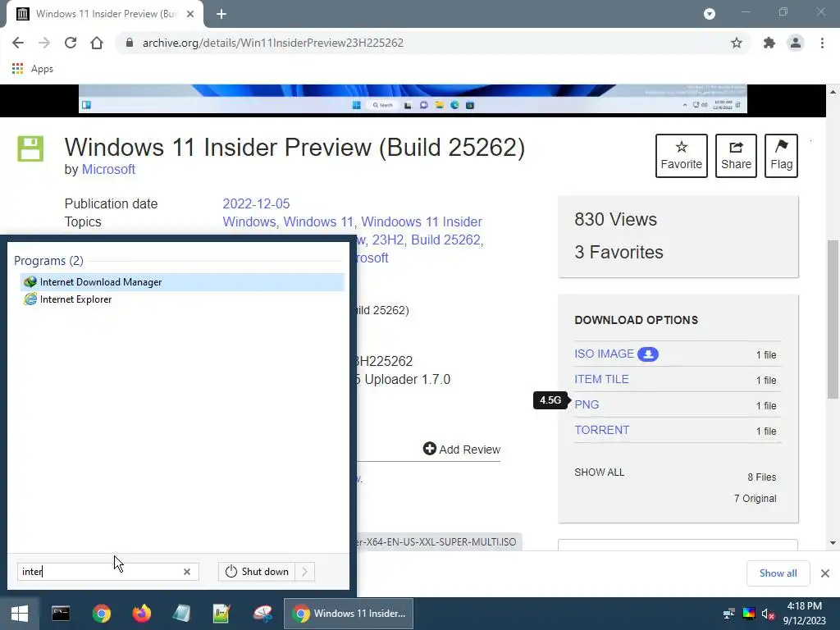The height and width of the screenshot is (630, 840).
Task: Click the blue ISO download icon
Action: 648,354
